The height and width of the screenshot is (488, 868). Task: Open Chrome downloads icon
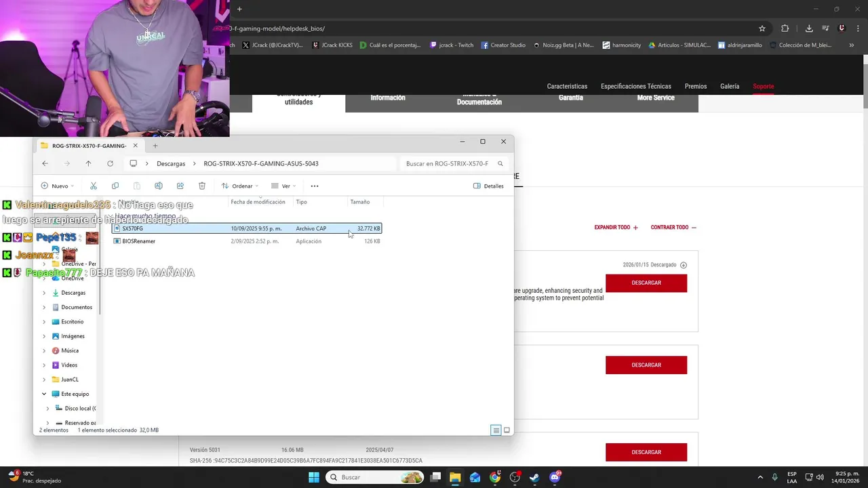(809, 28)
